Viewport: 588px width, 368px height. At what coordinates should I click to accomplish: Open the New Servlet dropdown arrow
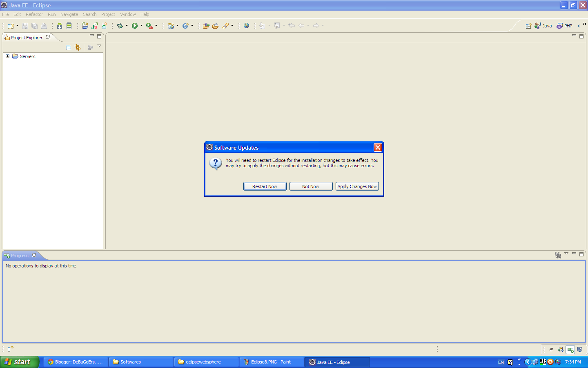192,26
